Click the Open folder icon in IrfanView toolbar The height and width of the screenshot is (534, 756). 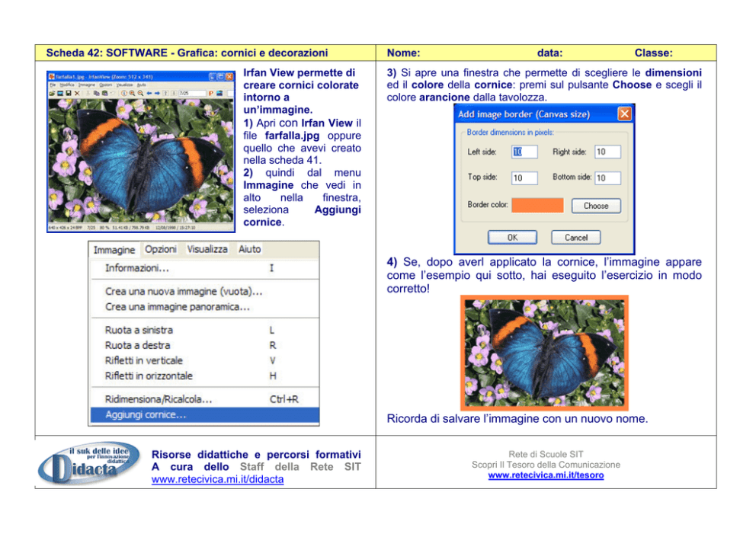52,93
